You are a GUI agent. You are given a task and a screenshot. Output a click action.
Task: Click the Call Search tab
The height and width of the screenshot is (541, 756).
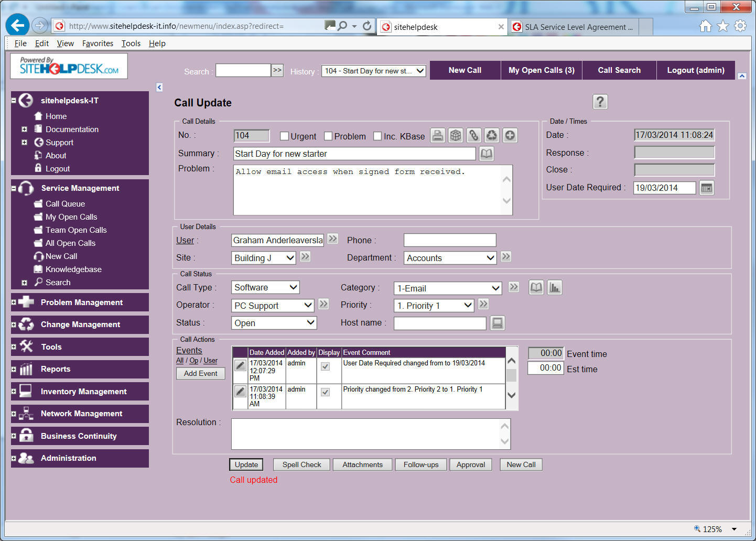(x=619, y=70)
